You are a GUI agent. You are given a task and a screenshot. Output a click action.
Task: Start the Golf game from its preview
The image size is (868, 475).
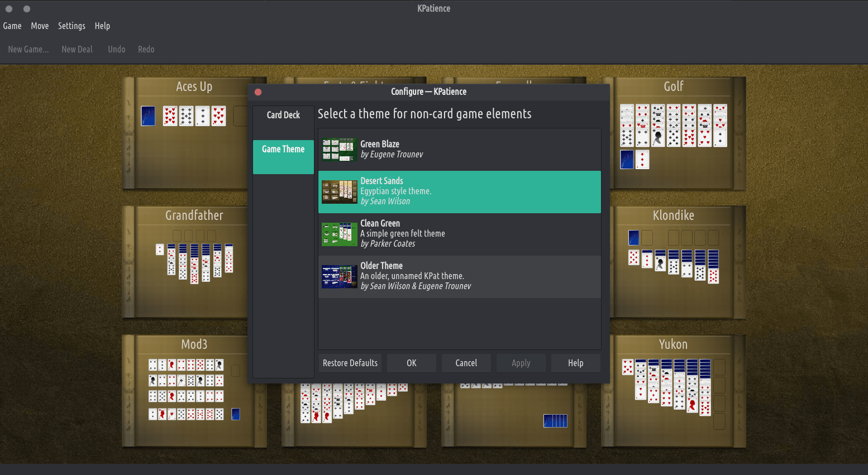tap(674, 134)
